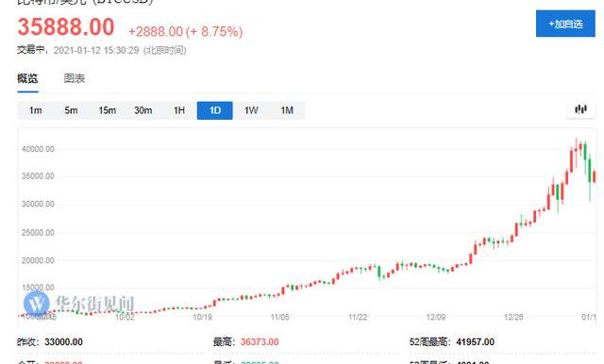
Task: Add to watchlist with 加自选 button
Action: [565, 24]
